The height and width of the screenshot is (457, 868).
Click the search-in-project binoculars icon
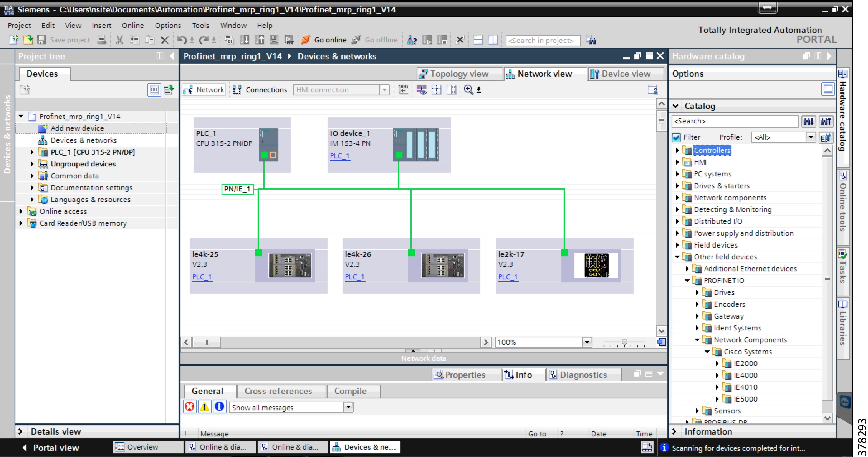pyautogui.click(x=591, y=40)
